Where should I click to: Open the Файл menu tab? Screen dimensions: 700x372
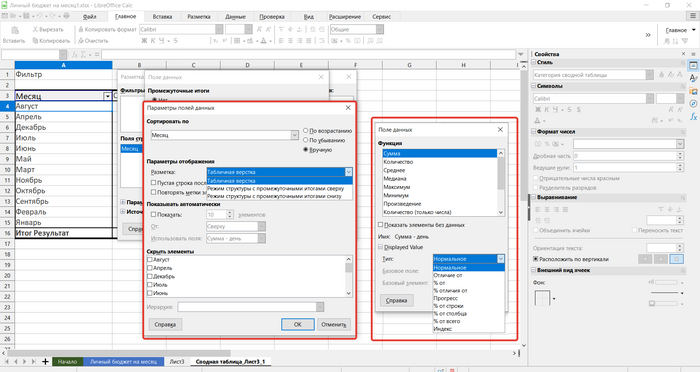pyautogui.click(x=90, y=17)
